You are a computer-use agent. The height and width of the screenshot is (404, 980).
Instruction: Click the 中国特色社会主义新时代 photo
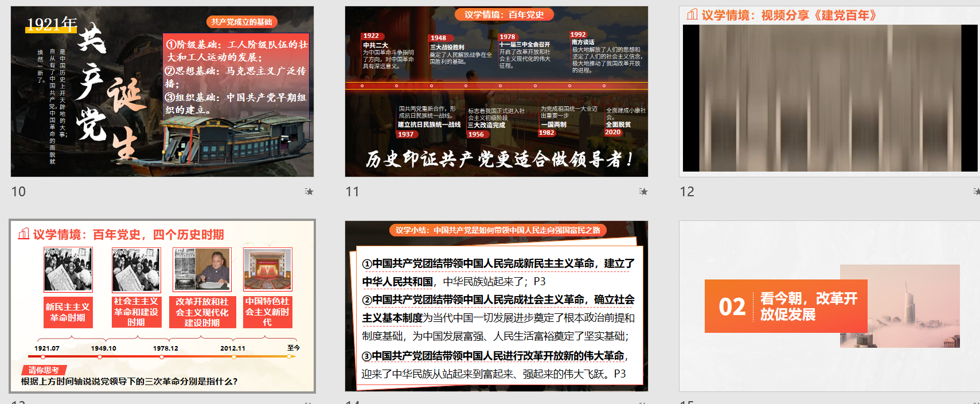point(267,270)
